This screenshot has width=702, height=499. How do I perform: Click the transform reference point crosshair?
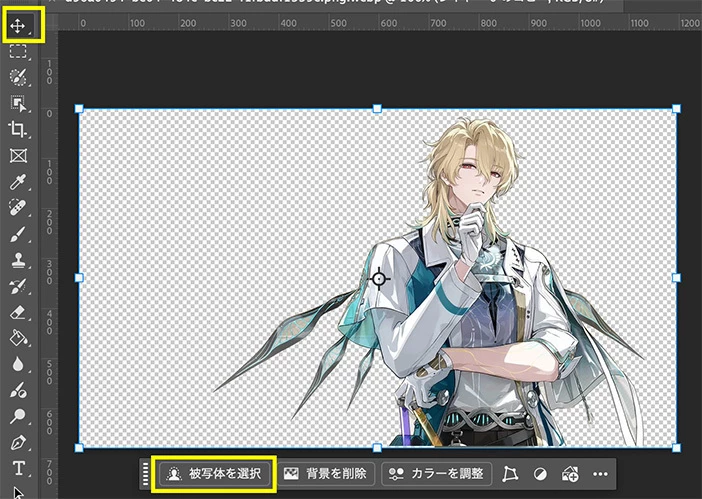379,279
